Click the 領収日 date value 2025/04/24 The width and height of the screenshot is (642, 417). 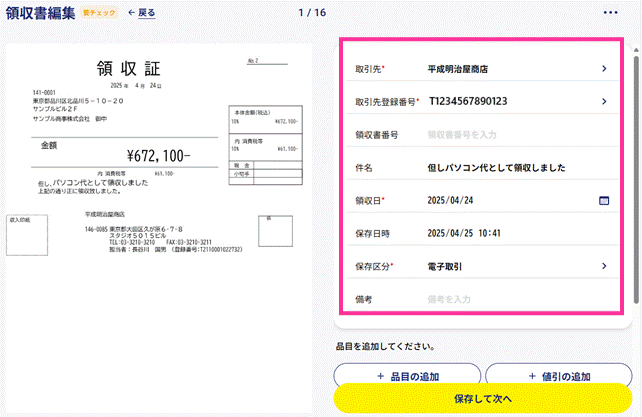coord(450,200)
